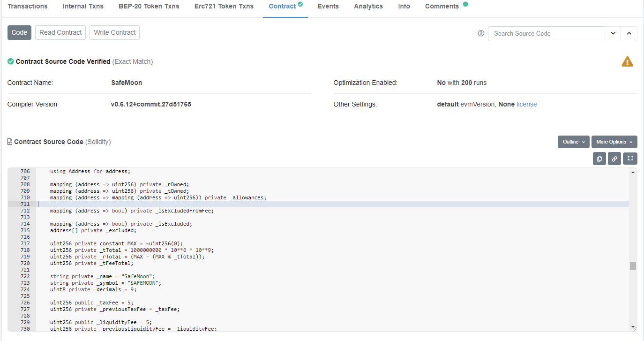
Task: Switch to the Transactions tab
Action: tap(28, 6)
